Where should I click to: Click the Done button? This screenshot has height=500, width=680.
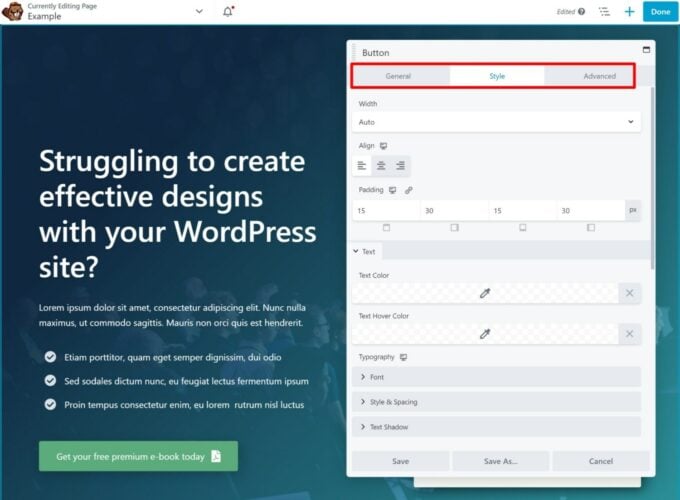[x=660, y=12]
